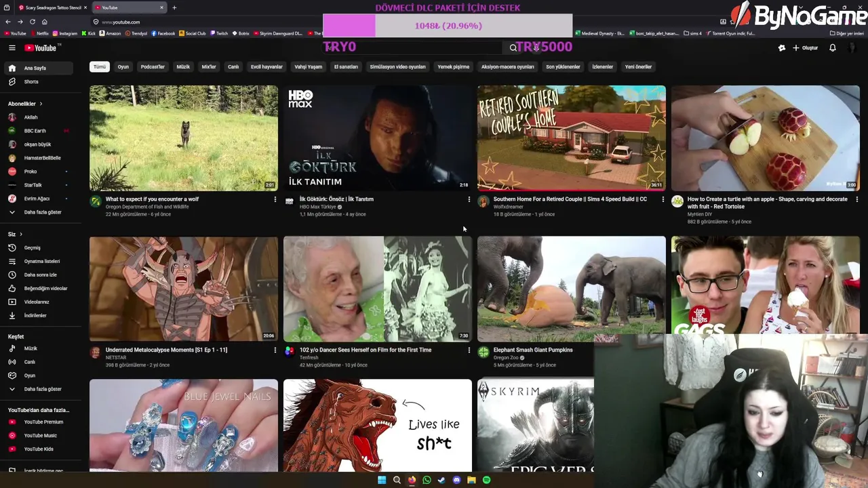Screen dimensions: 868x488
Task: Open the Twitch bookmark
Action: pyautogui.click(x=218, y=33)
